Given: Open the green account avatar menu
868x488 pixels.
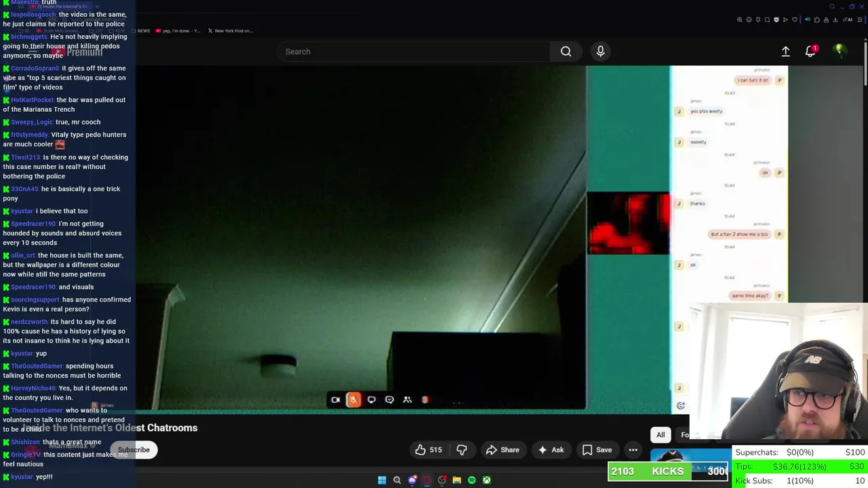Looking at the screenshot, I should 839,51.
